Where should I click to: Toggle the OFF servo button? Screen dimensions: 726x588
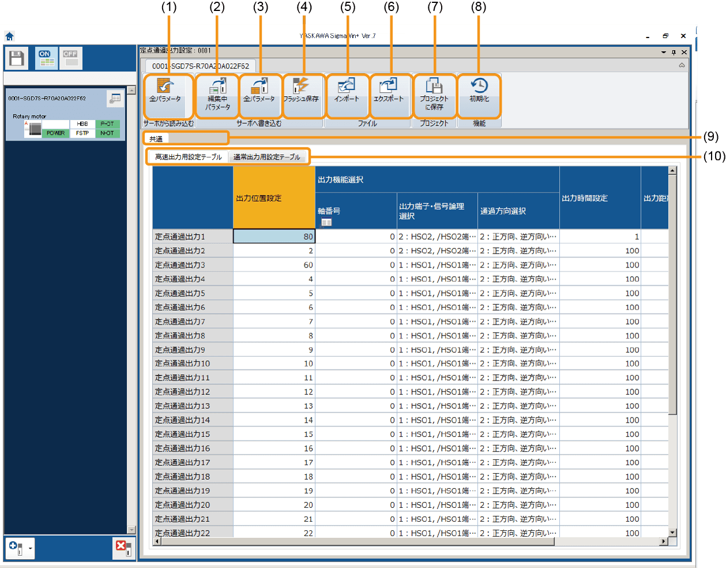71,58
